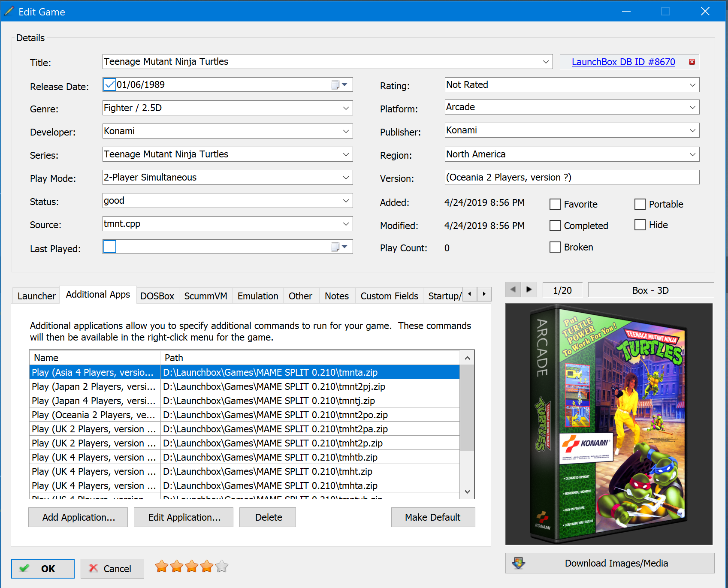
Task: Open the DOSBox tab
Action: (x=157, y=296)
